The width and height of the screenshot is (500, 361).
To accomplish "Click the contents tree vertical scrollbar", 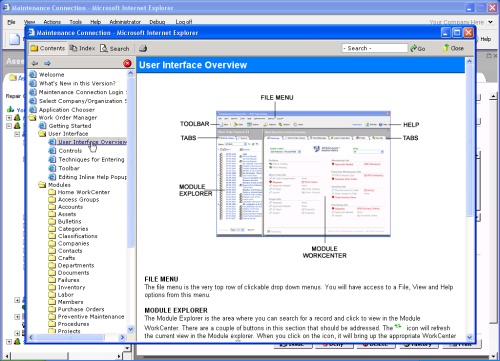I will pos(131,162).
